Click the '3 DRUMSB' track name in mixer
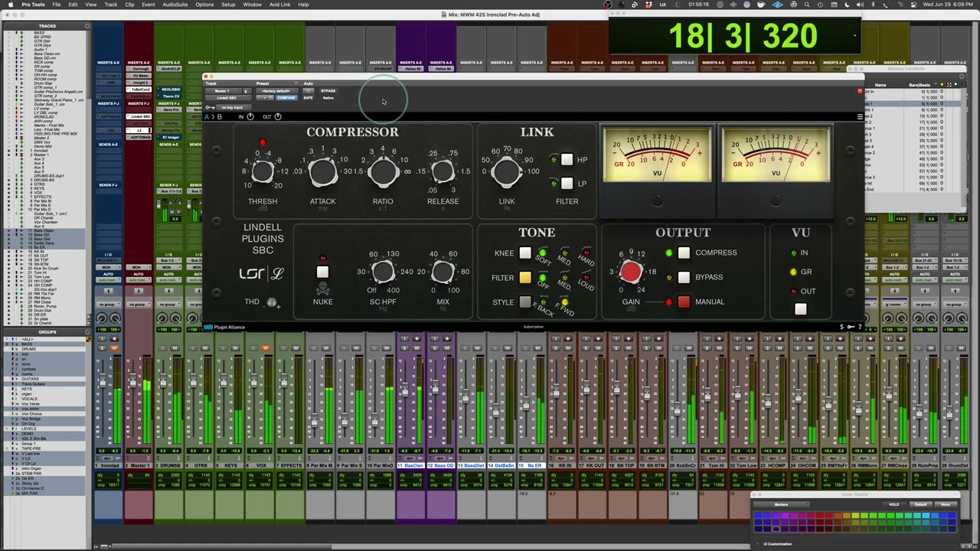The image size is (980, 551). 168,465
